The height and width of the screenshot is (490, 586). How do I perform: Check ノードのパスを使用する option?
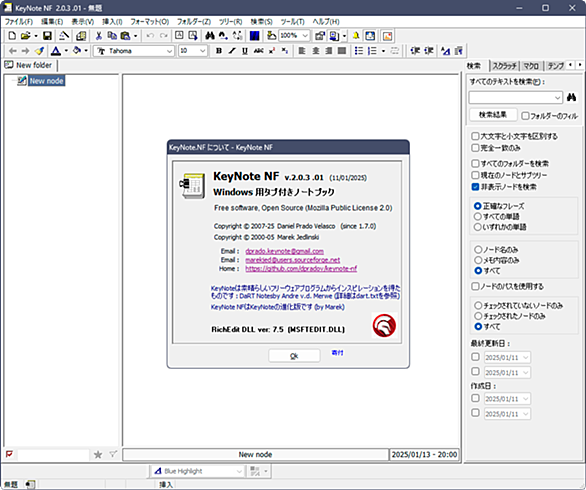(x=475, y=286)
